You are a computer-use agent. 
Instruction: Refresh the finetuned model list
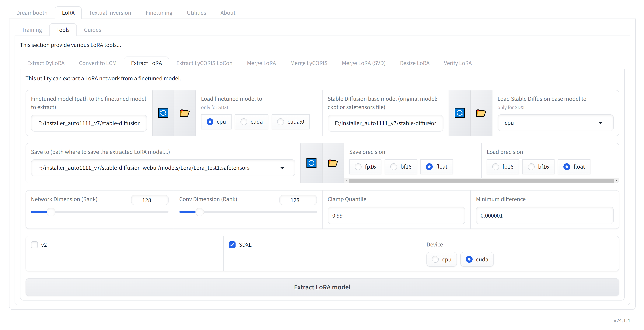coord(163,113)
